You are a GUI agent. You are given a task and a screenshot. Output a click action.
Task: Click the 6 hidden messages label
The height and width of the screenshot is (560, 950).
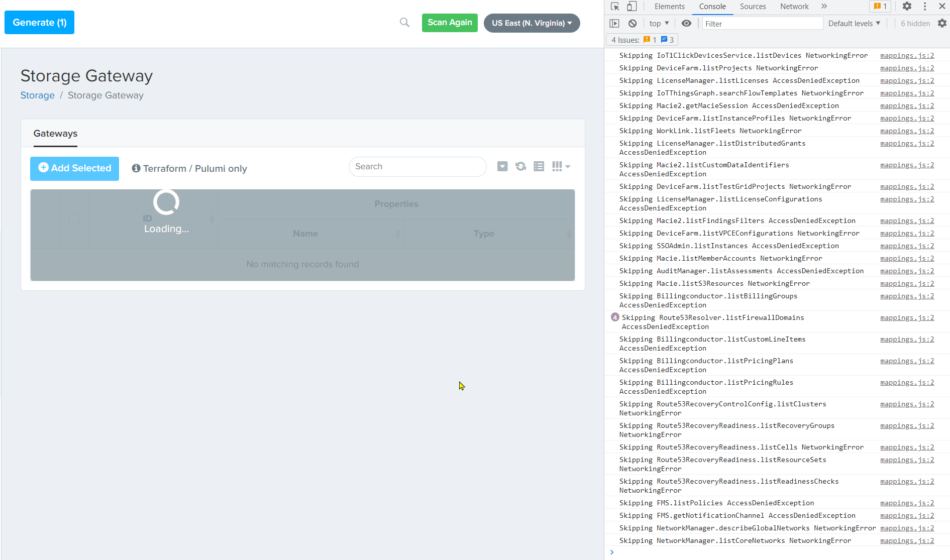point(915,24)
